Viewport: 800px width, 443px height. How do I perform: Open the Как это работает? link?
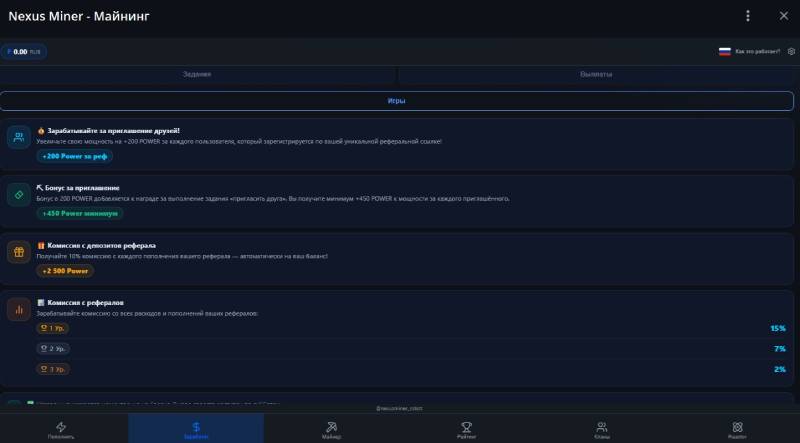point(758,52)
